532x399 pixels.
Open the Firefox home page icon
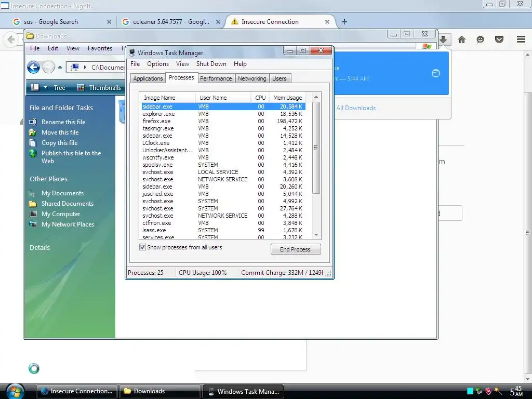tap(461, 39)
